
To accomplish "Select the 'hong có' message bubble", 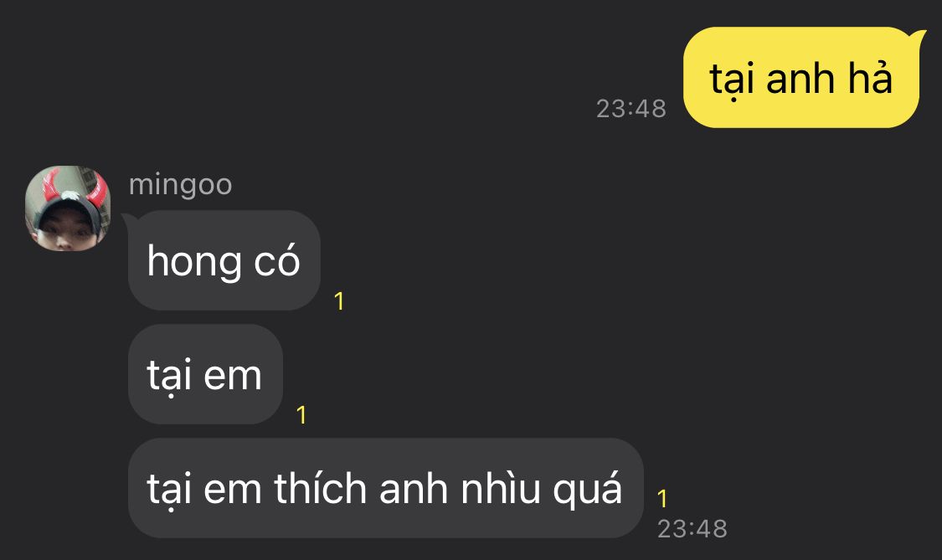I will pyautogui.click(x=224, y=260).
